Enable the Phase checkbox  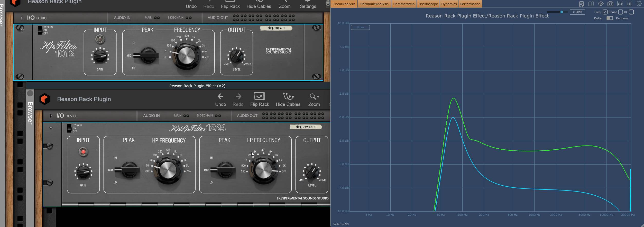click(620, 12)
